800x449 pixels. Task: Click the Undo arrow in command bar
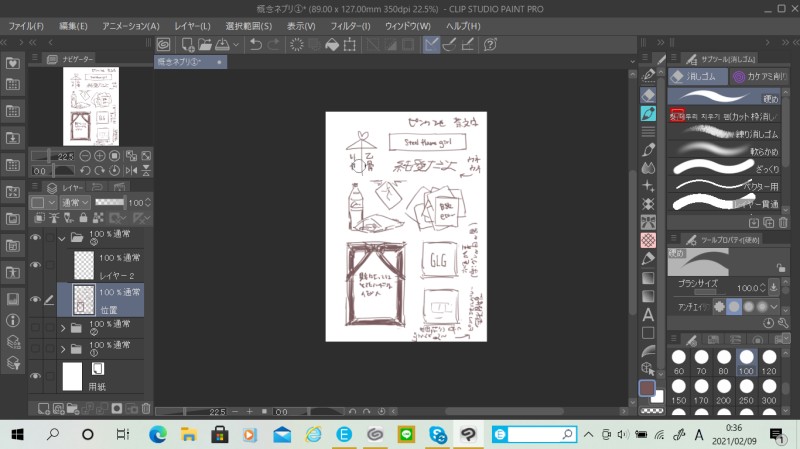click(x=256, y=45)
